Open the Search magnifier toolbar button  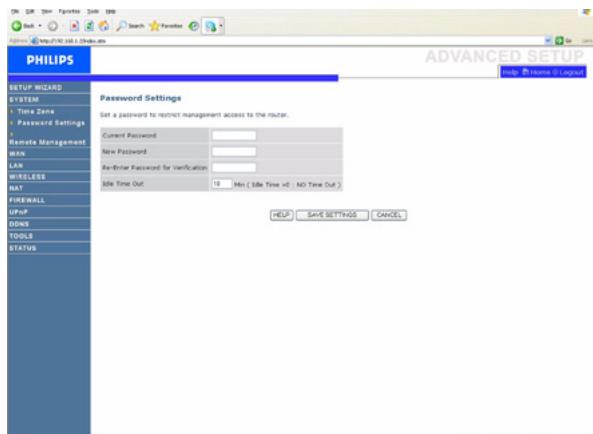tap(130, 26)
